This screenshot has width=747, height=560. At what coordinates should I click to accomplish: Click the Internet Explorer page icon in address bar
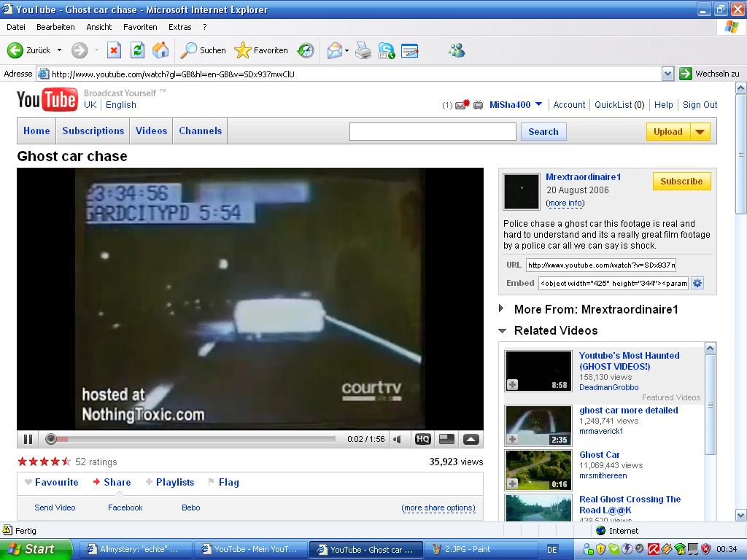click(43, 74)
